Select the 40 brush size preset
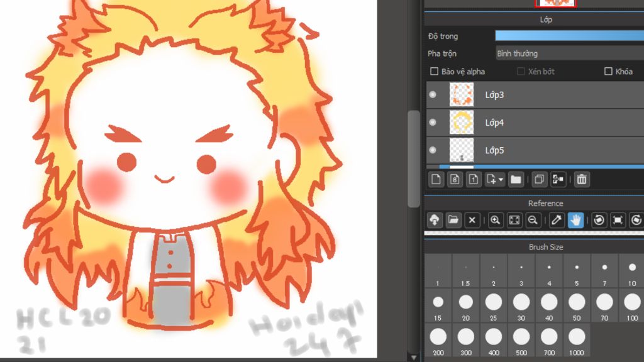644x362 pixels. [549, 306]
